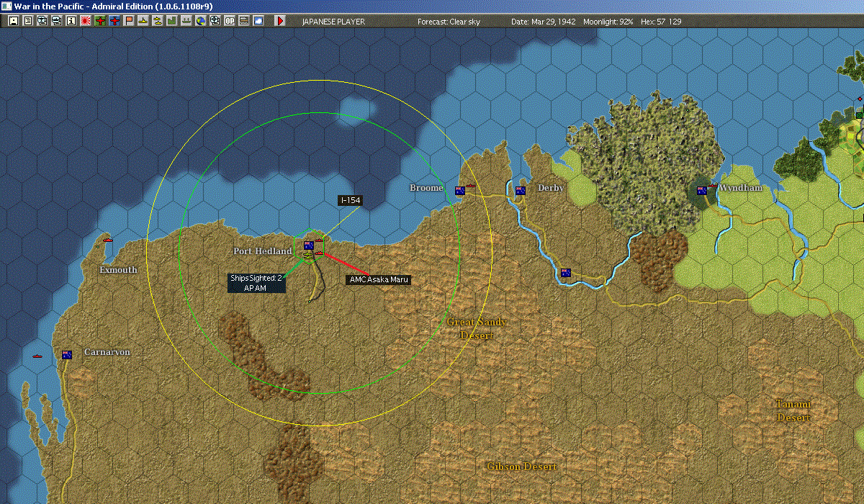
Task: Click the single yellow ship toolbar icon
Action: point(143,21)
